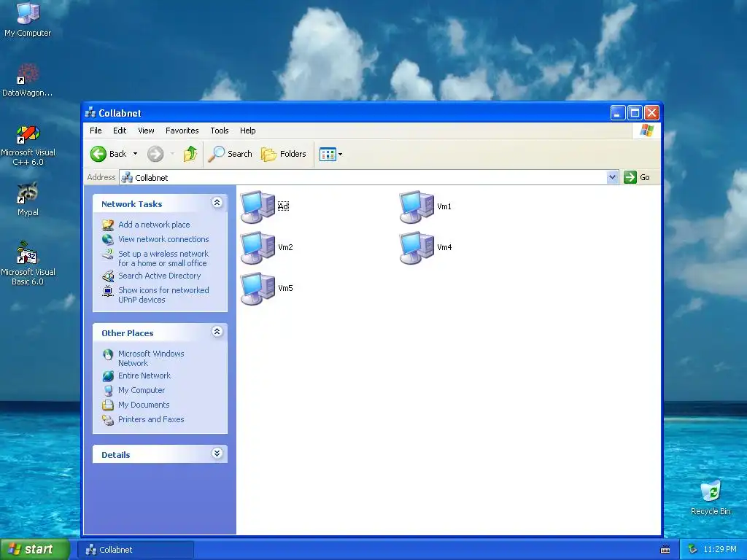Screen dimensions: 747x560
Task: Click the Windows flag logo in menu bar
Action: [x=647, y=130]
